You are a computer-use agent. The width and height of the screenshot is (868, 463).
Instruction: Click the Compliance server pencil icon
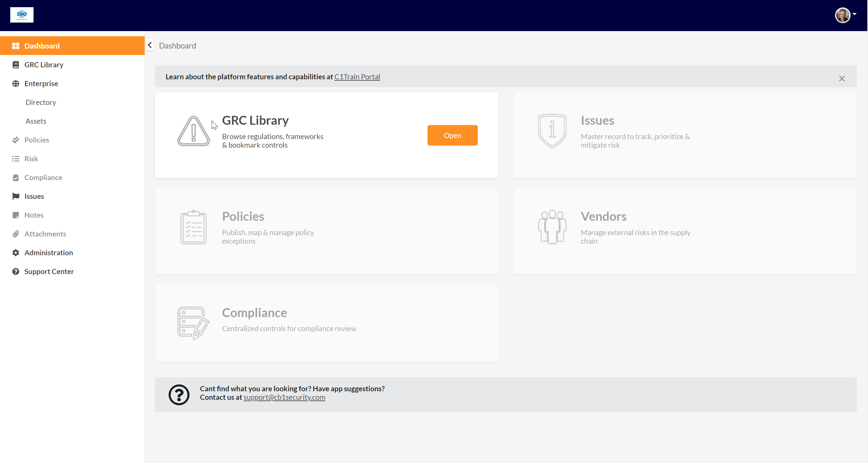[193, 323]
